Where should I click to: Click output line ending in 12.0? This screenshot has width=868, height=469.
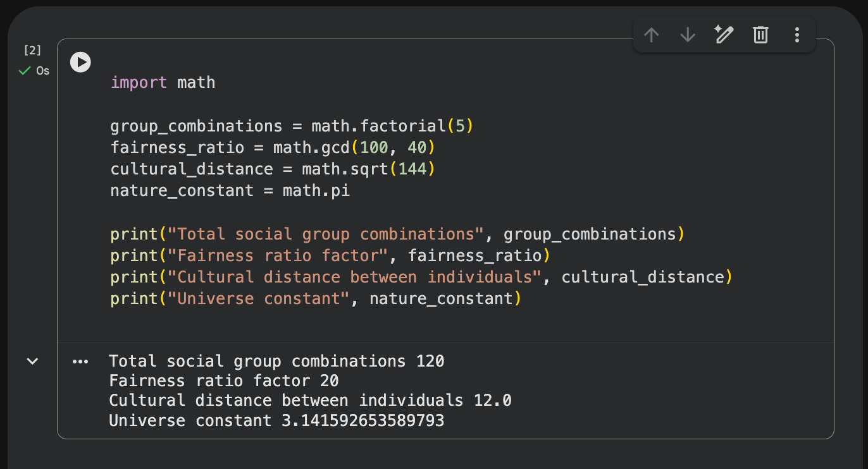310,400
